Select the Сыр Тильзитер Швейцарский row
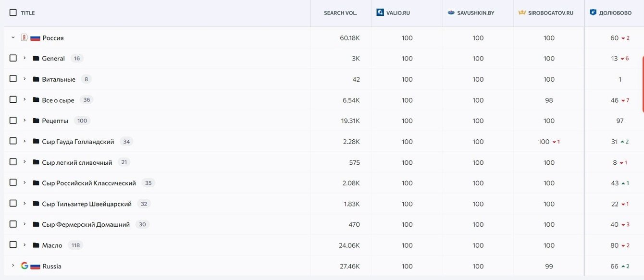This screenshot has height=280, width=644. click(13, 203)
